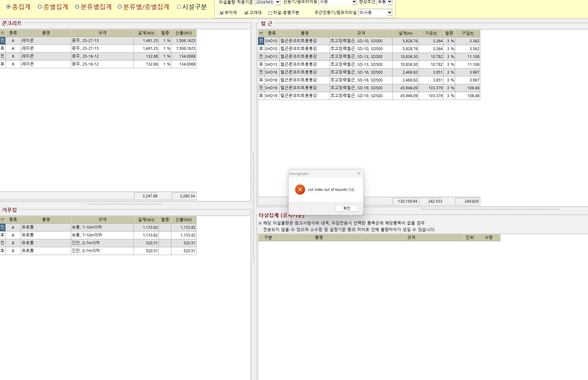Select the 층별집계 radio button
The width and height of the screenshot is (588, 380).
click(40, 7)
